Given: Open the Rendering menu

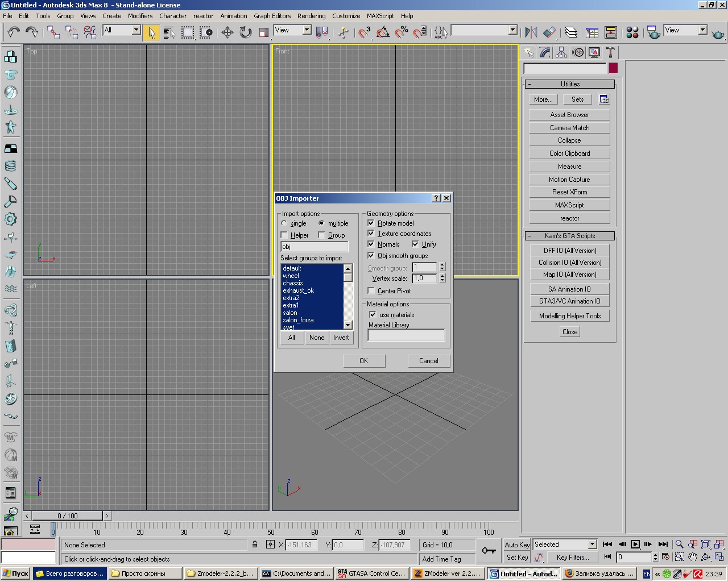Looking at the screenshot, I should coord(312,16).
